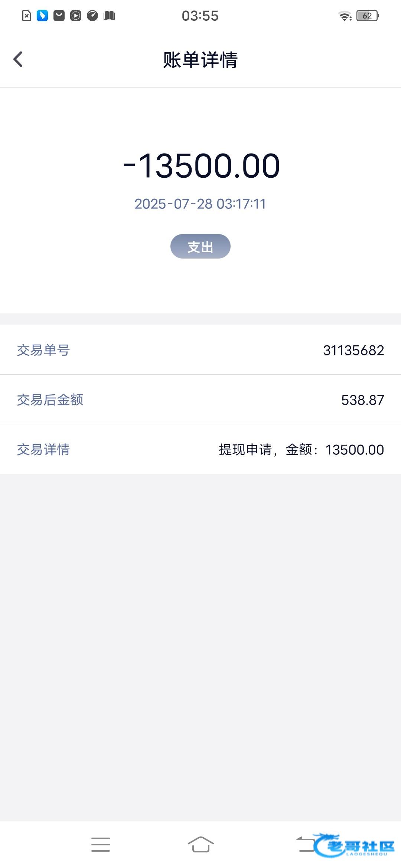Select the 交易单号 row label

[43, 350]
